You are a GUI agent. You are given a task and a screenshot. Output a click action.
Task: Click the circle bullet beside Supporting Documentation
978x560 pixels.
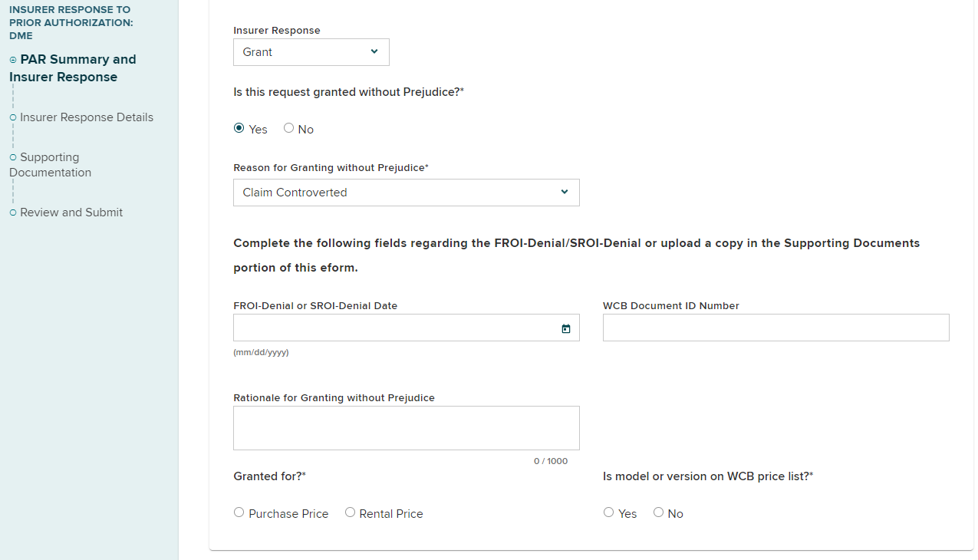(x=13, y=157)
